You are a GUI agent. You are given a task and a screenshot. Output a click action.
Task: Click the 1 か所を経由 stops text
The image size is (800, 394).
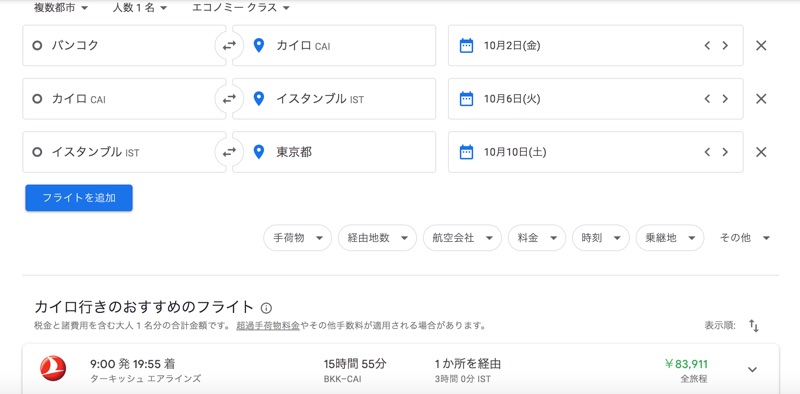[468, 364]
